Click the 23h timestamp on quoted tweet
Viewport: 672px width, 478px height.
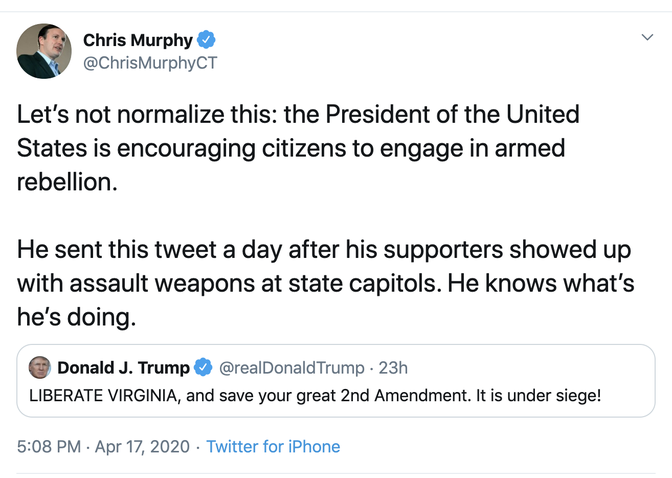point(393,367)
